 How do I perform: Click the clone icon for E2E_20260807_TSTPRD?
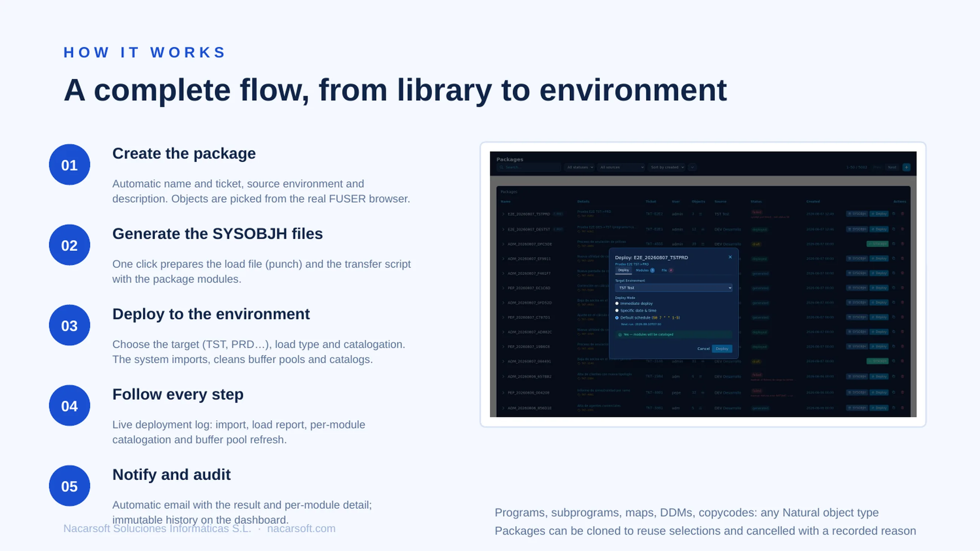[894, 214]
